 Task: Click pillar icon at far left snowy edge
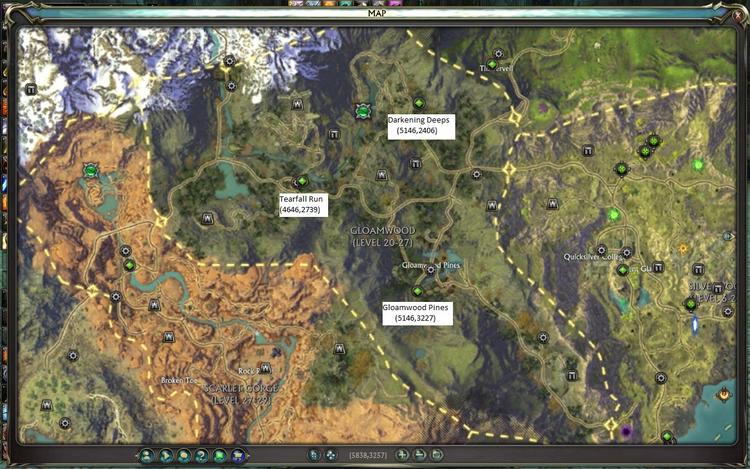click(x=31, y=89)
